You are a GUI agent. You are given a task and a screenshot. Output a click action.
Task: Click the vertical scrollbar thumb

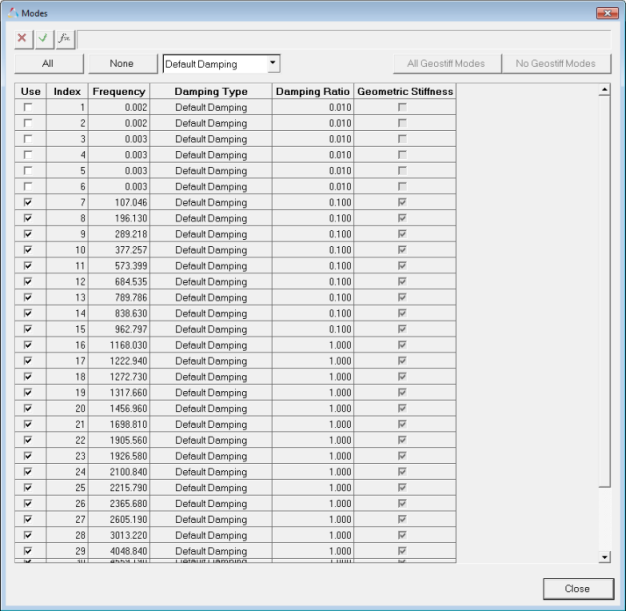(x=604, y=292)
